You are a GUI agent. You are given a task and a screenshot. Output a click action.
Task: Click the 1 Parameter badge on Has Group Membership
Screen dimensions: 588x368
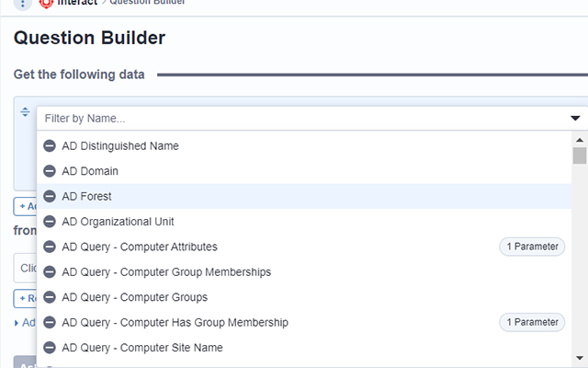[532, 322]
